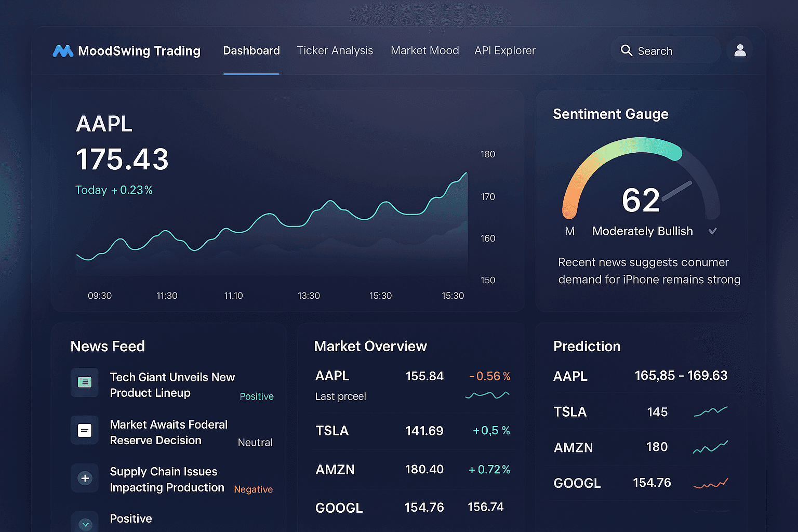Image resolution: width=798 pixels, height=532 pixels.
Task: Open the search magnifier icon
Action: click(627, 50)
